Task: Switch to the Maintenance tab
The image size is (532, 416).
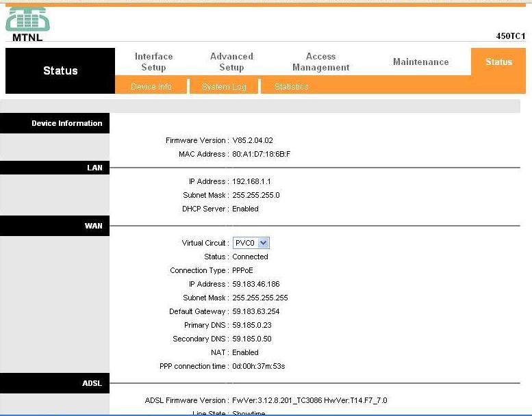Action: (x=420, y=62)
